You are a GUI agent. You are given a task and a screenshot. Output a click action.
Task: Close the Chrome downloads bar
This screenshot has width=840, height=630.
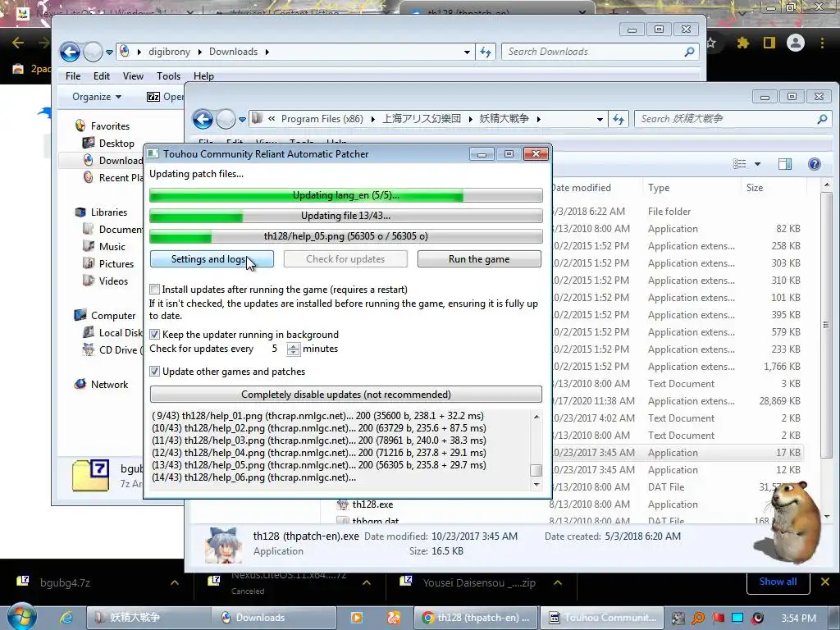click(825, 582)
